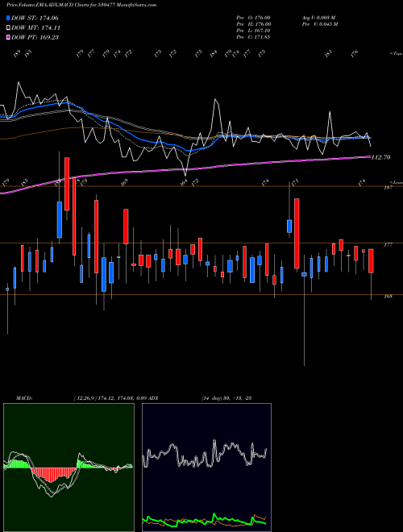Screen dimensions: 403x532
Task: Click the first blue candlestick at far left
Action: click(7, 289)
